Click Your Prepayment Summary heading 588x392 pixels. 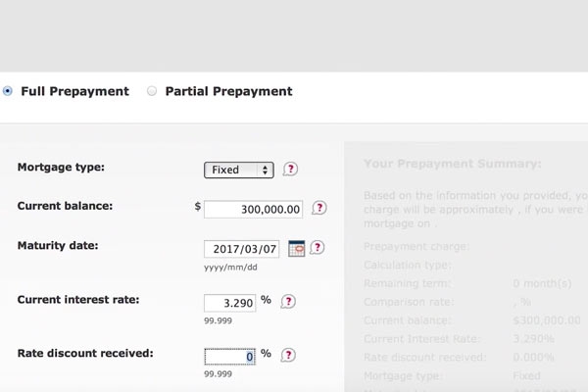(x=453, y=164)
